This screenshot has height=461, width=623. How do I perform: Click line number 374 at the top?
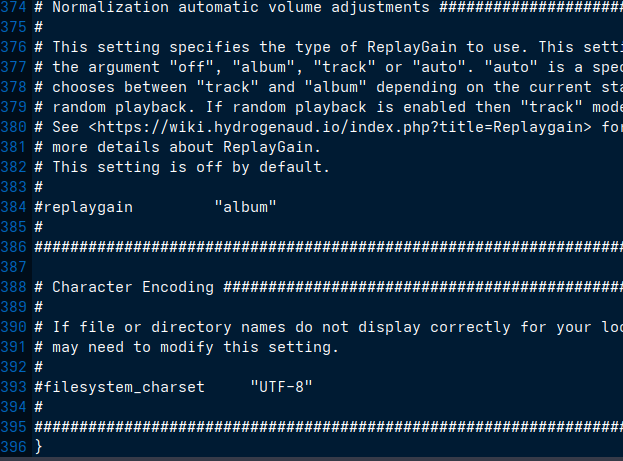coord(15,7)
